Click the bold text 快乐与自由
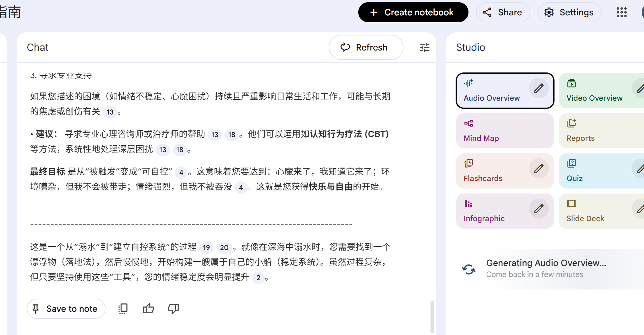The image size is (644, 335). click(331, 187)
